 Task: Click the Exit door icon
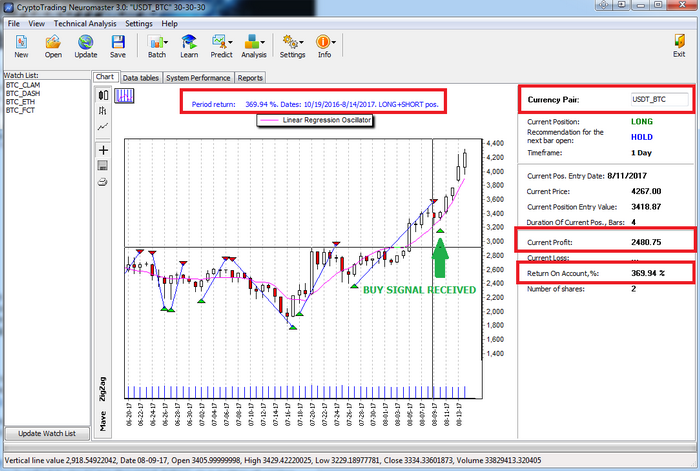coord(679,42)
